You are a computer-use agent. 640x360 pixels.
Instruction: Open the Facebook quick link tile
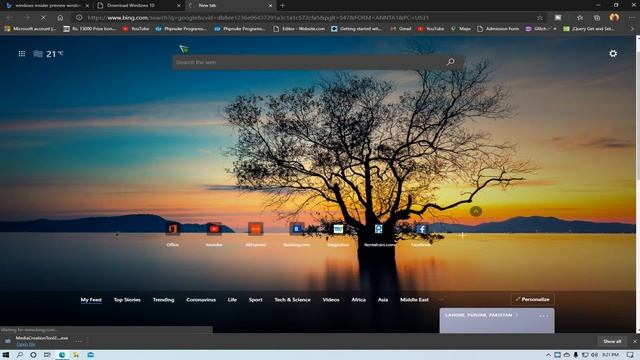coord(421,233)
